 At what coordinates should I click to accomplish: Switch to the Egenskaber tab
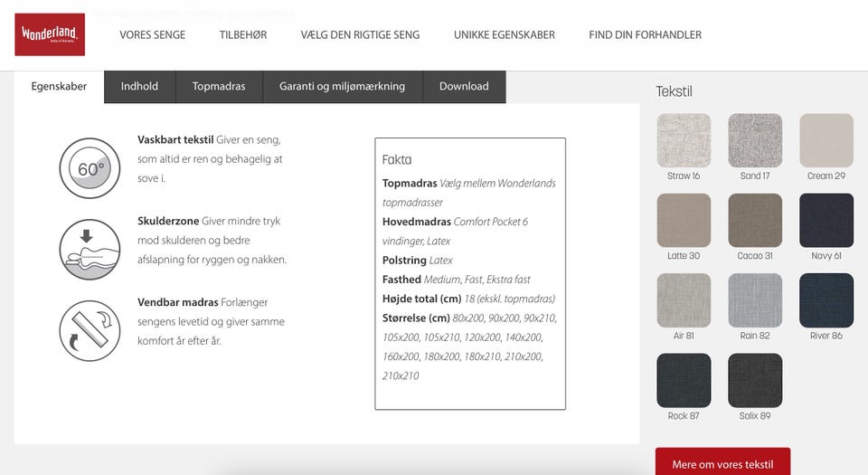(60, 86)
